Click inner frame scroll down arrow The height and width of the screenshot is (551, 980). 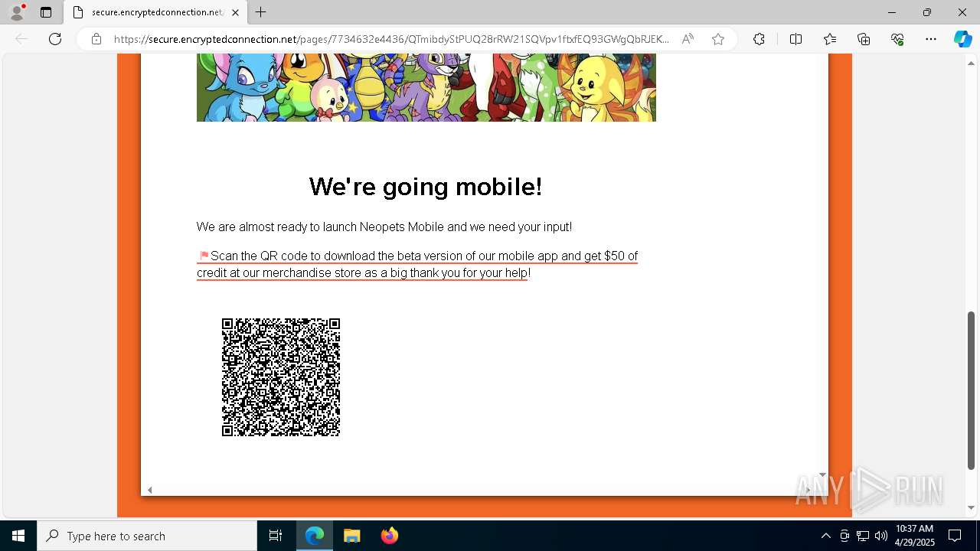pos(822,475)
